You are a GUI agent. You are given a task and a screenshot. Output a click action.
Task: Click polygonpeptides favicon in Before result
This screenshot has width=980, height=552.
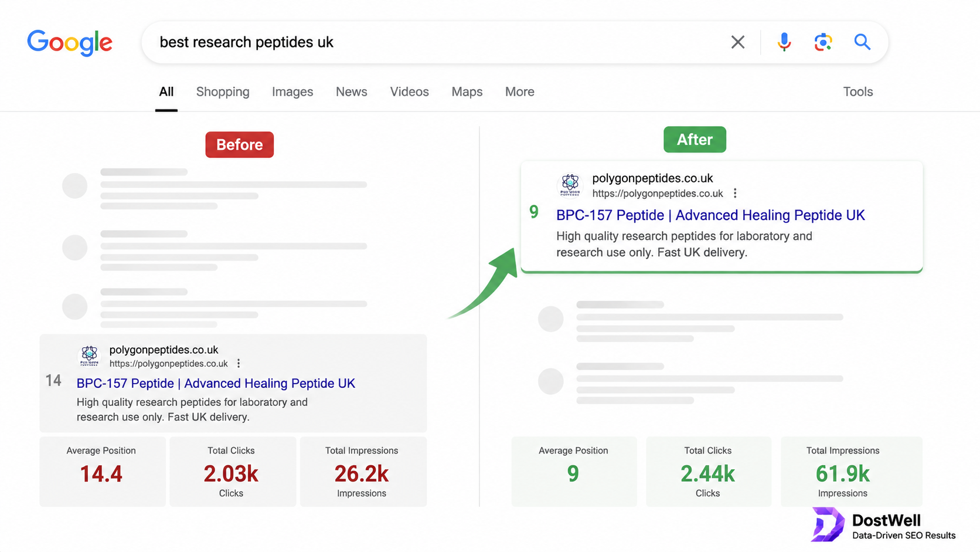click(x=90, y=355)
